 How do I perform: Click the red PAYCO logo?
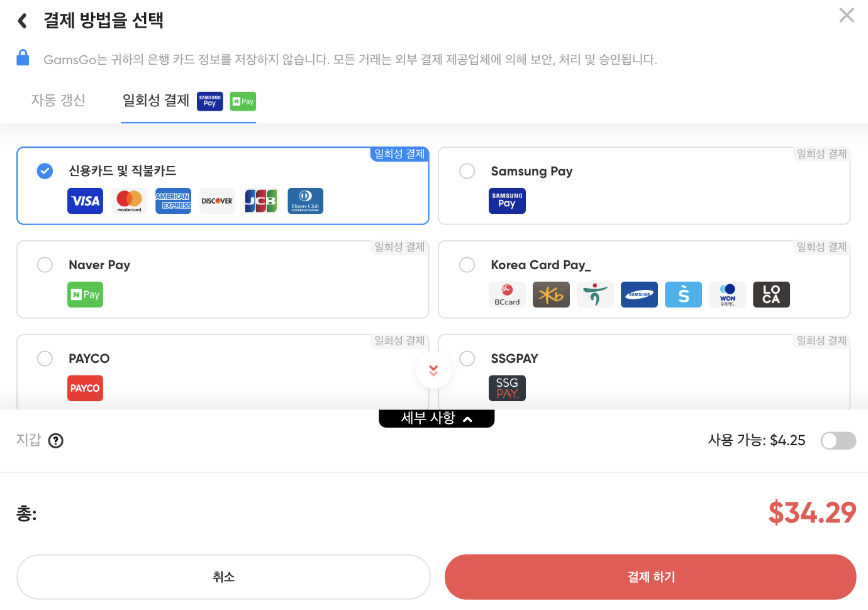(86, 388)
